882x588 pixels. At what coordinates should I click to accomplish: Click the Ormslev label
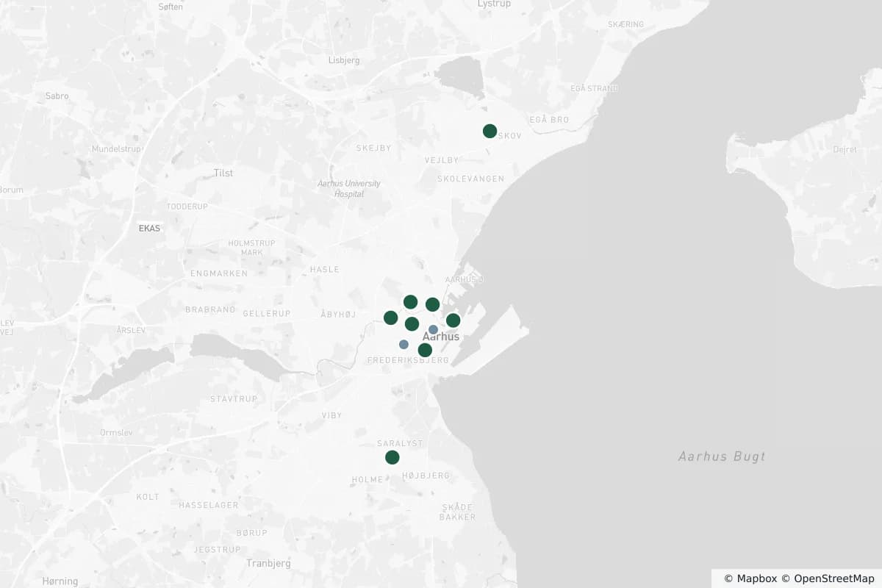[x=116, y=432]
